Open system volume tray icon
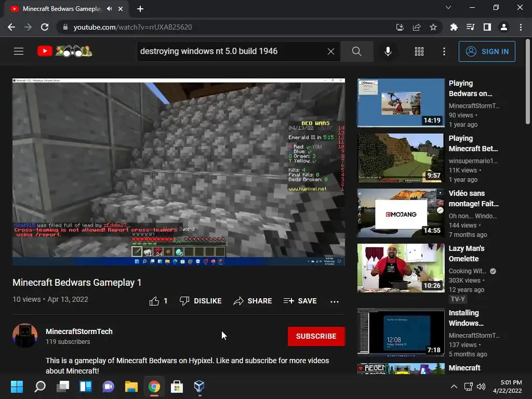The height and width of the screenshot is (399, 532). click(x=481, y=387)
